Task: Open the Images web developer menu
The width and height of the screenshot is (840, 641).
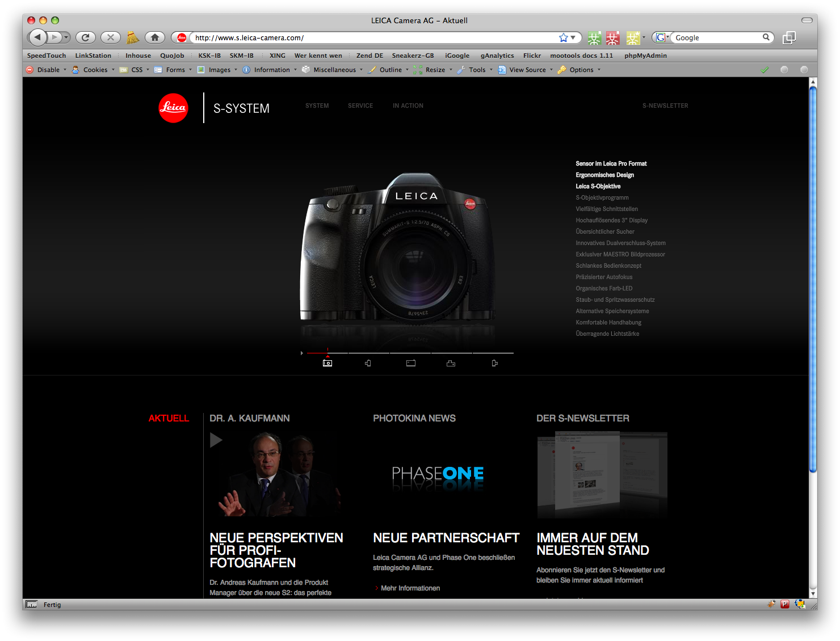Action: 217,70
